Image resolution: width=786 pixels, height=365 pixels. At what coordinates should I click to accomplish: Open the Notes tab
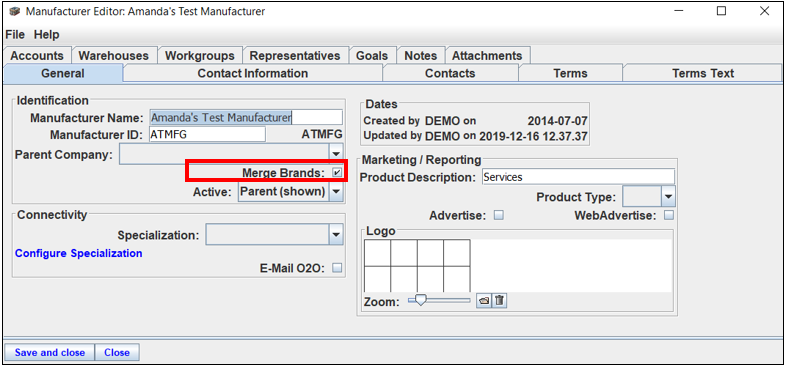click(421, 56)
